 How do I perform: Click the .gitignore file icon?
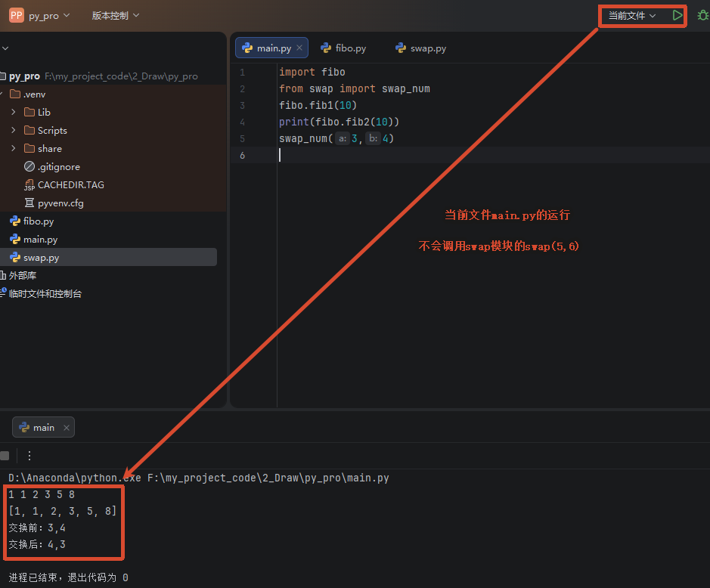(29, 166)
